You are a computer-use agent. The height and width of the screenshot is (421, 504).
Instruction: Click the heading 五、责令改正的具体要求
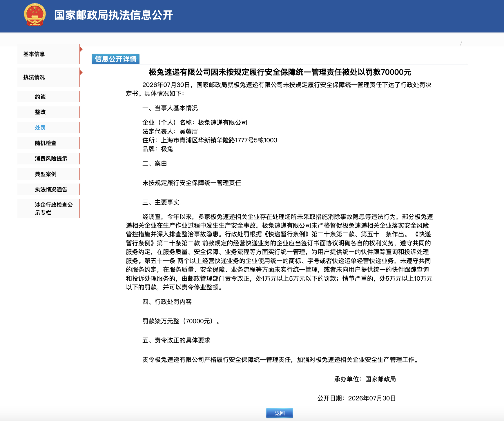point(176,340)
